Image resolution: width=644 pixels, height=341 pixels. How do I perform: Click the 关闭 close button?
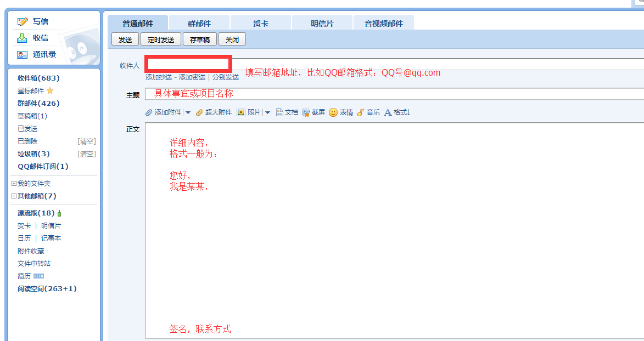pos(232,39)
